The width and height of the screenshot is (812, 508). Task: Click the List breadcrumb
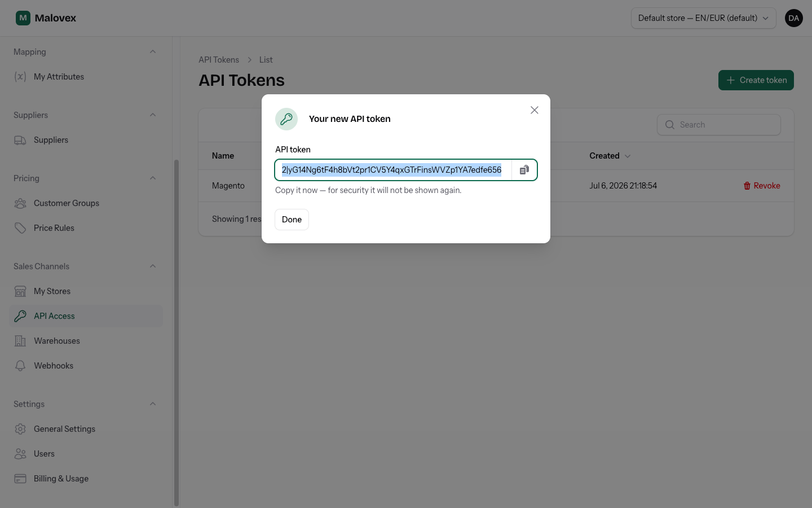coord(266,60)
